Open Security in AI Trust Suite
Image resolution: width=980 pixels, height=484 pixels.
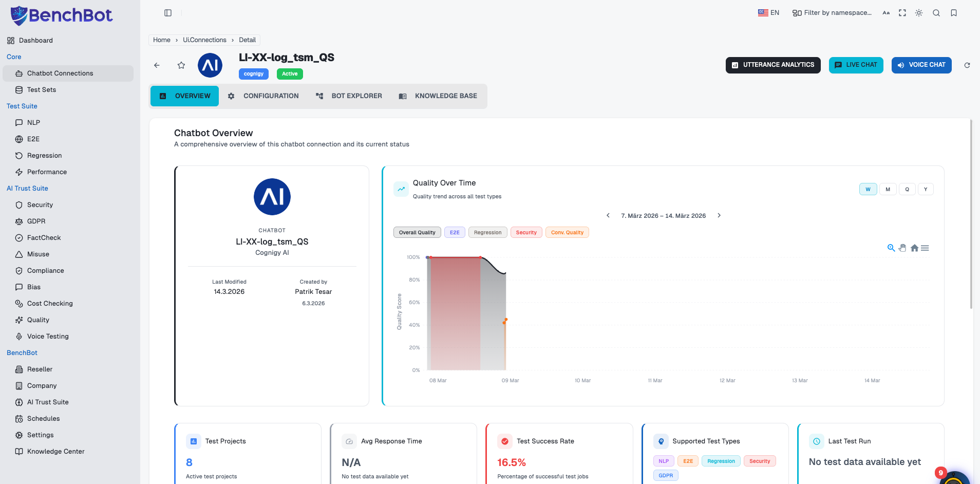pyautogui.click(x=68, y=205)
